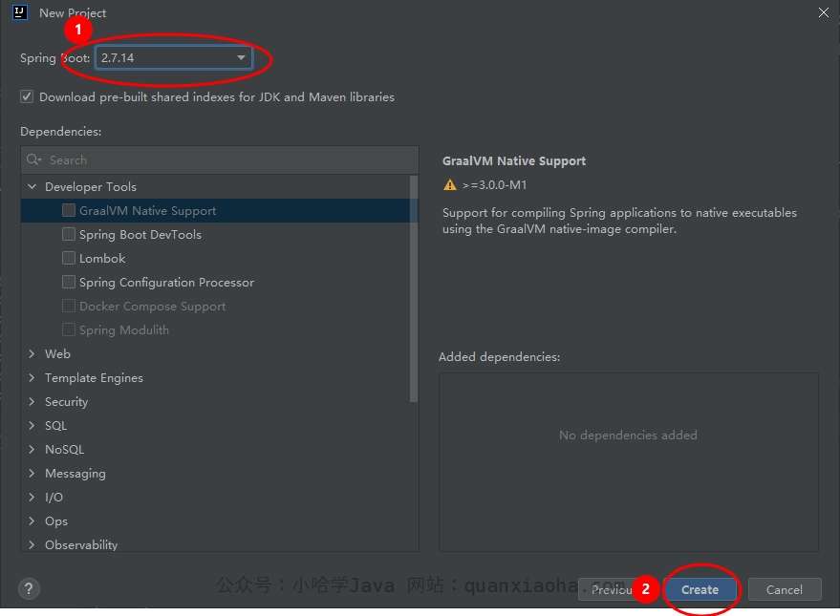The image size is (840, 616).
Task: Click the Create button
Action: tap(700, 589)
